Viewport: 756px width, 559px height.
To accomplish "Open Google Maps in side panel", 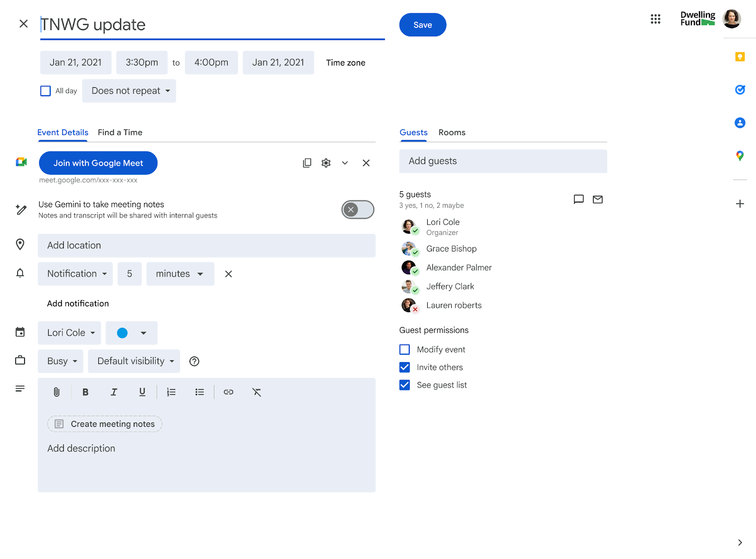I will (740, 156).
